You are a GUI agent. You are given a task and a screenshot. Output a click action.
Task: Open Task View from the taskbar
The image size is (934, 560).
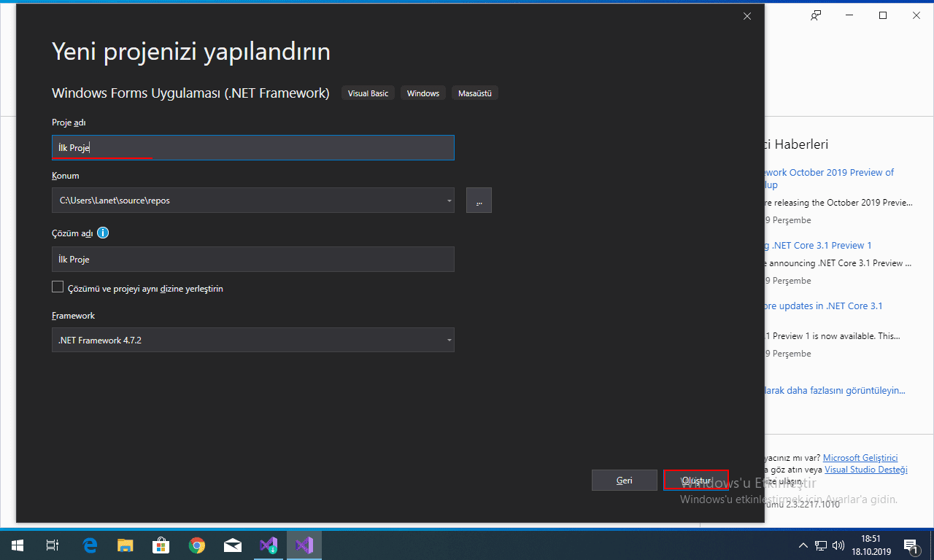click(x=53, y=545)
